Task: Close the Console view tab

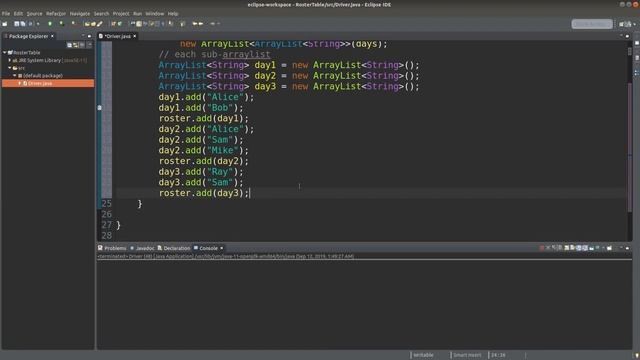Action: (x=222, y=248)
